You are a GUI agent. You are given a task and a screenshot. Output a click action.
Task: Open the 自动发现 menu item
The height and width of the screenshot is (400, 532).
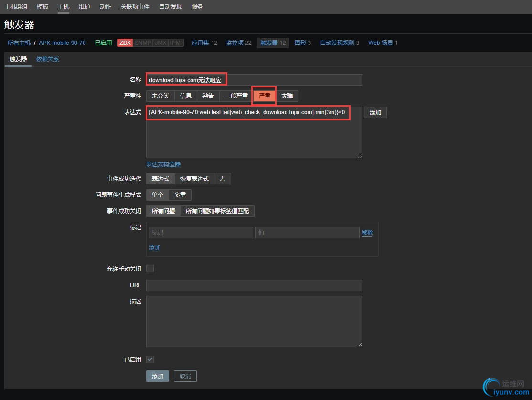click(170, 7)
